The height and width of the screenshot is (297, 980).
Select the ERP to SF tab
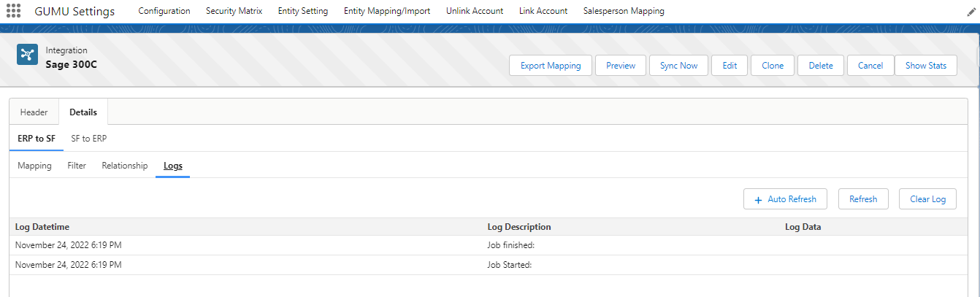click(37, 138)
